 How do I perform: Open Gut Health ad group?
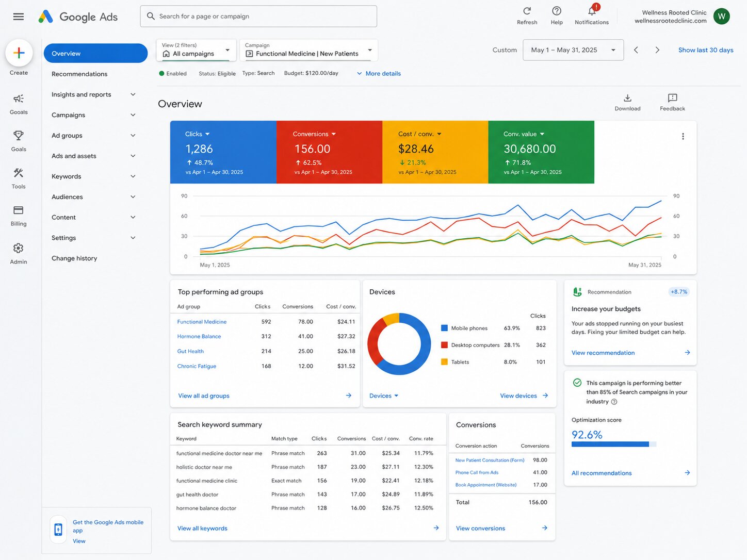click(190, 351)
